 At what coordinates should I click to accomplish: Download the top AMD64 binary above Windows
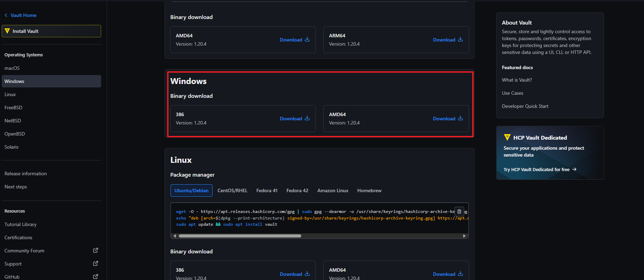tap(295, 40)
